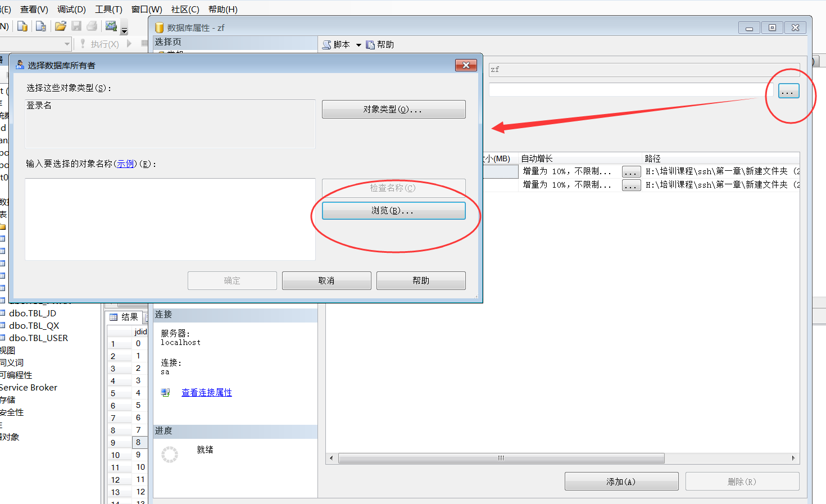
Task: Maximize the 数据库属性 window
Action: pyautogui.click(x=772, y=28)
